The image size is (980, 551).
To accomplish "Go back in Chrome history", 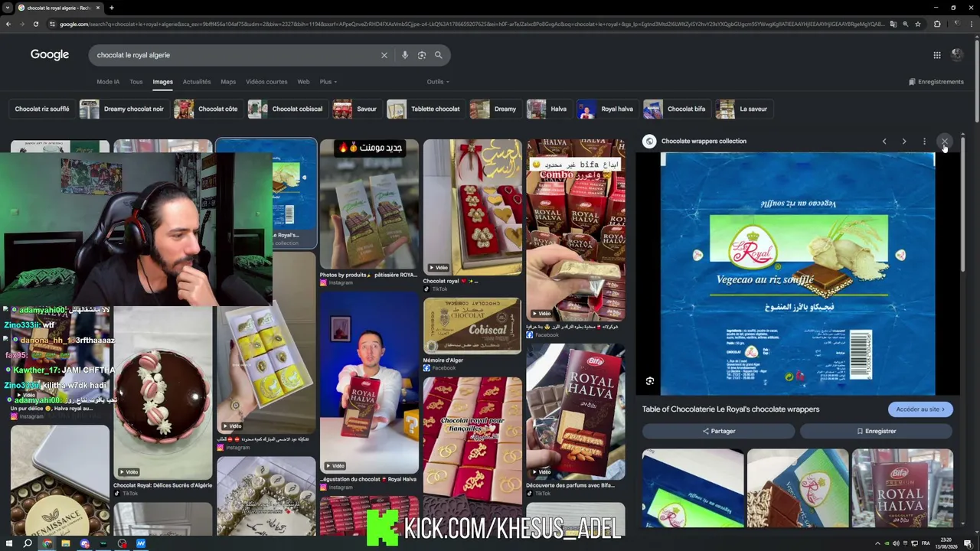I will click(8, 24).
